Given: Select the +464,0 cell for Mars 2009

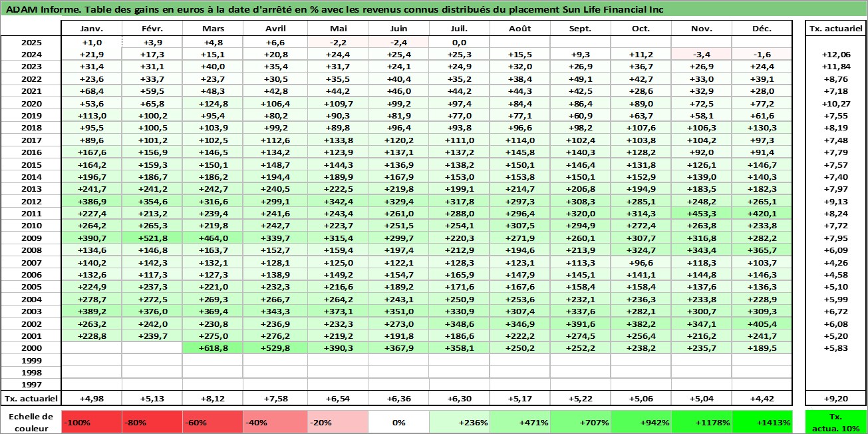Looking at the screenshot, I should (213, 238).
